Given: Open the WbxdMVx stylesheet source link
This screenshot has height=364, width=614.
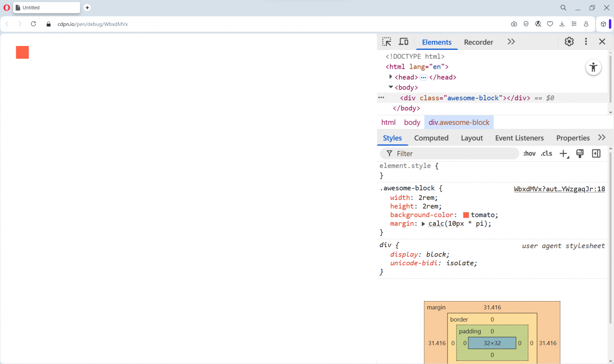Looking at the screenshot, I should tap(559, 189).
